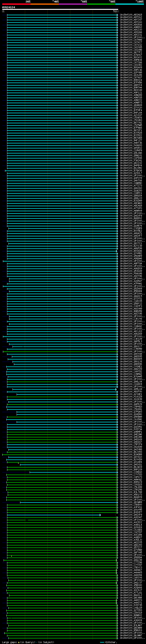Select the UniRef100_B7FH56 label

tap(131, 82)
